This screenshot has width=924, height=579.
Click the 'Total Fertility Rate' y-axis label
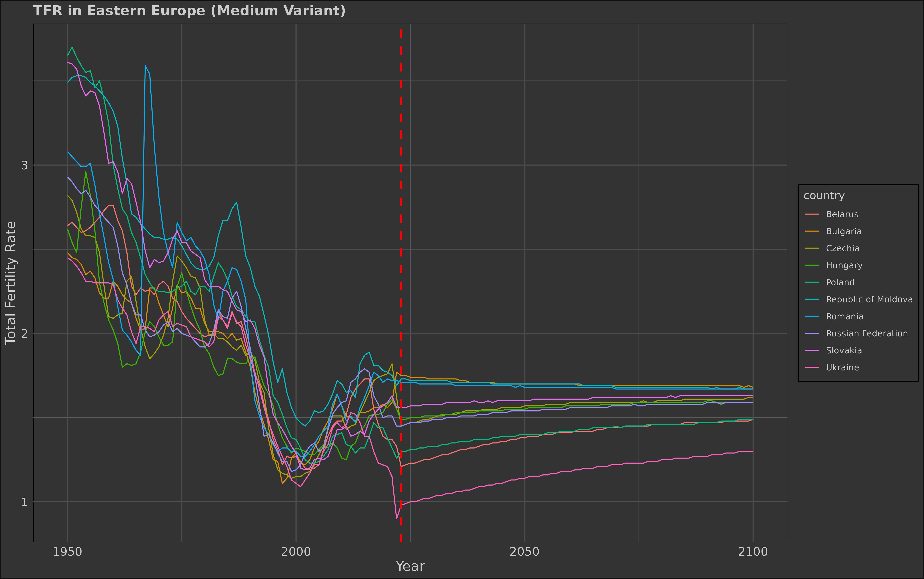pyautogui.click(x=11, y=283)
